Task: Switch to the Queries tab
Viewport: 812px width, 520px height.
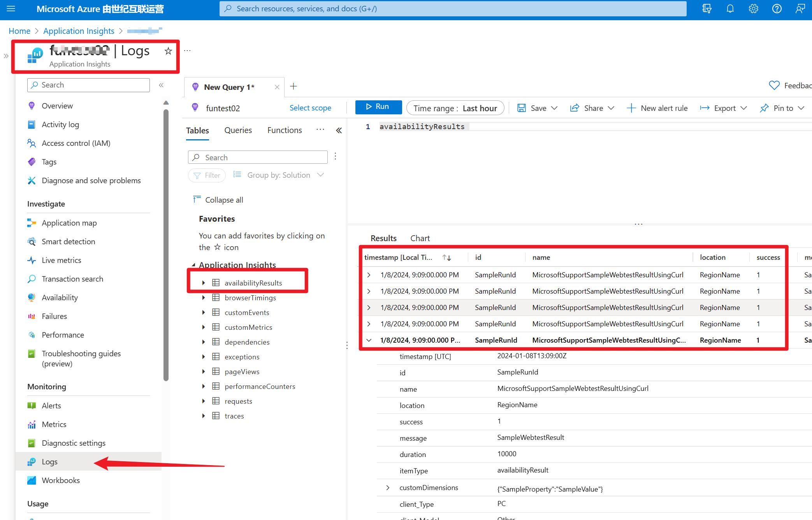Action: click(x=238, y=130)
